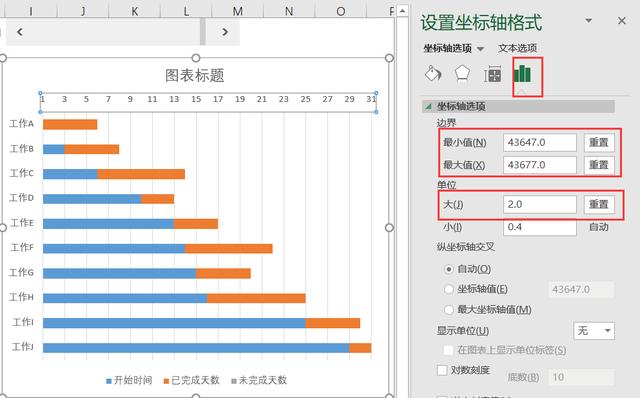Open the Fill & Line paint bucket icon
The height and width of the screenshot is (398, 640).
[x=433, y=74]
